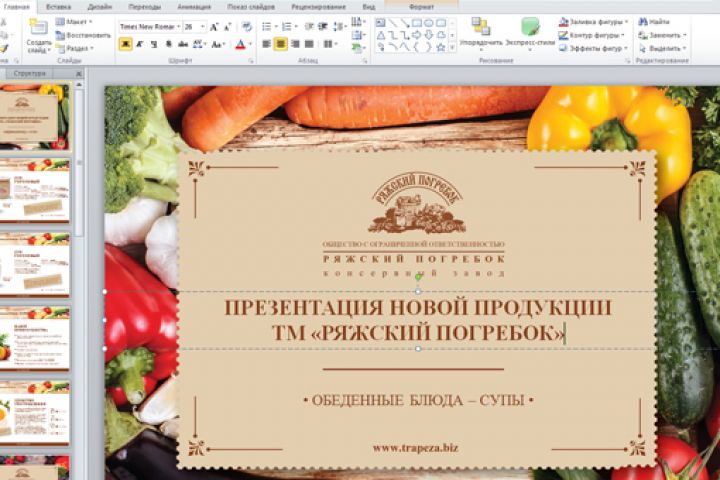This screenshot has width=720, height=480.
Task: Open the columns dropdown
Action: pos(330,44)
